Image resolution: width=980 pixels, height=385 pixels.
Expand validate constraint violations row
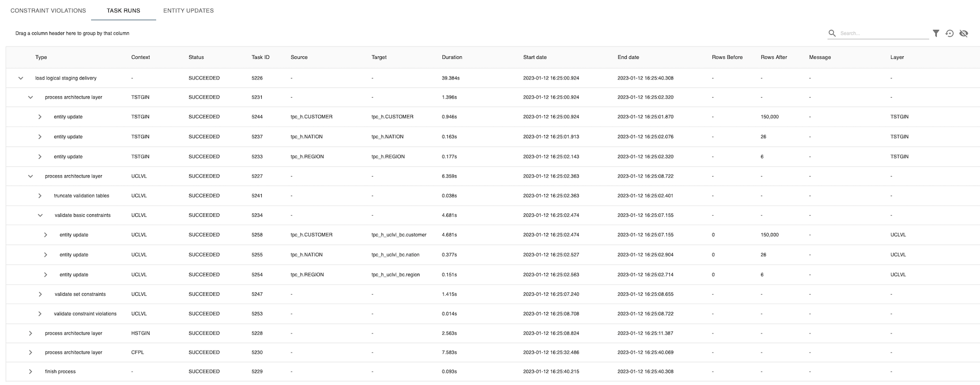point(40,314)
